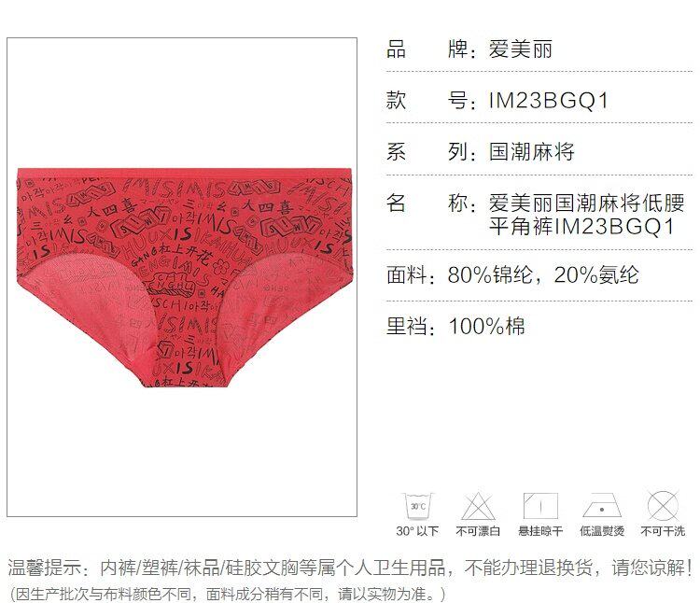Click the red underwear product image
This screenshot has width=700, height=603.
[185, 276]
